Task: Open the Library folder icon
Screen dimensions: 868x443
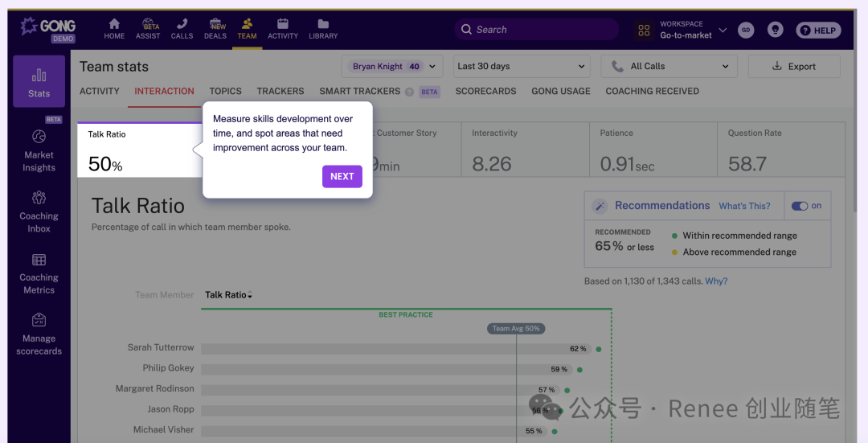Action: 323,24
